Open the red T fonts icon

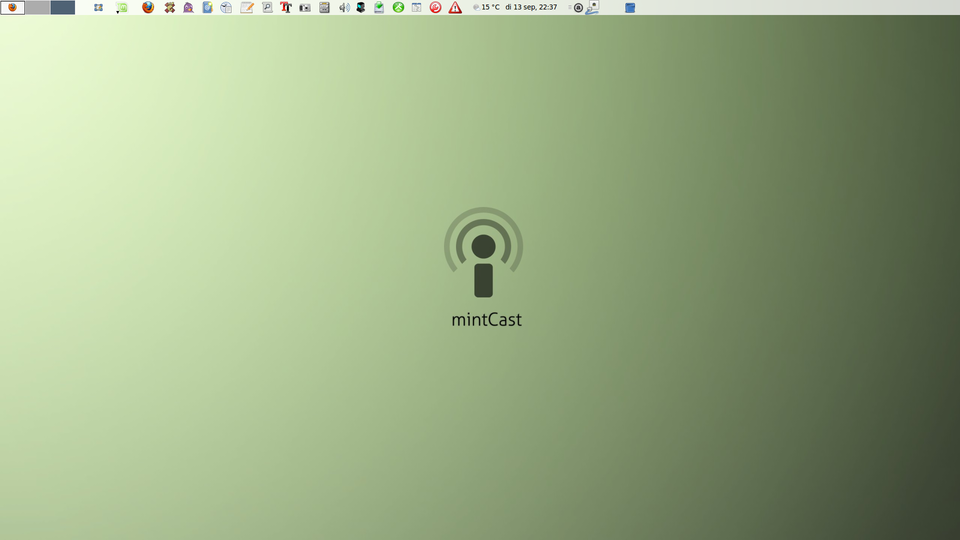tap(286, 7)
